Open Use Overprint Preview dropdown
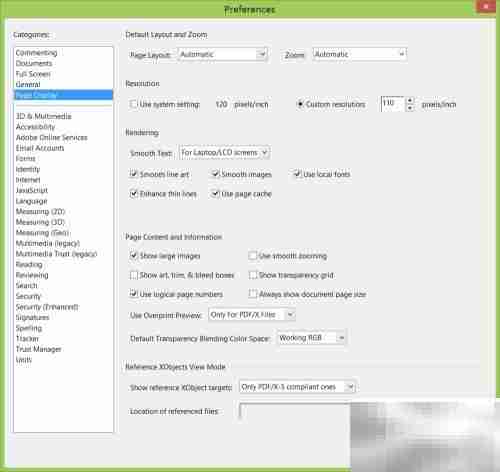The image size is (500, 472). 252,315
